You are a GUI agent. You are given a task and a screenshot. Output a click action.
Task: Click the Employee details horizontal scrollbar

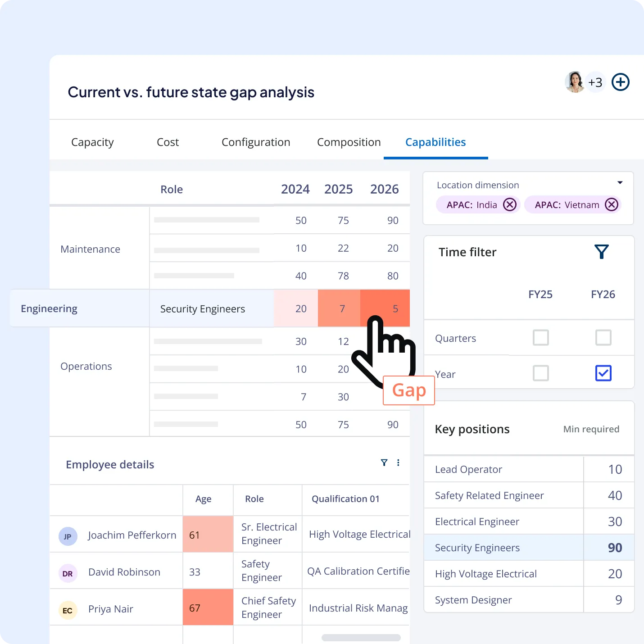click(361, 638)
